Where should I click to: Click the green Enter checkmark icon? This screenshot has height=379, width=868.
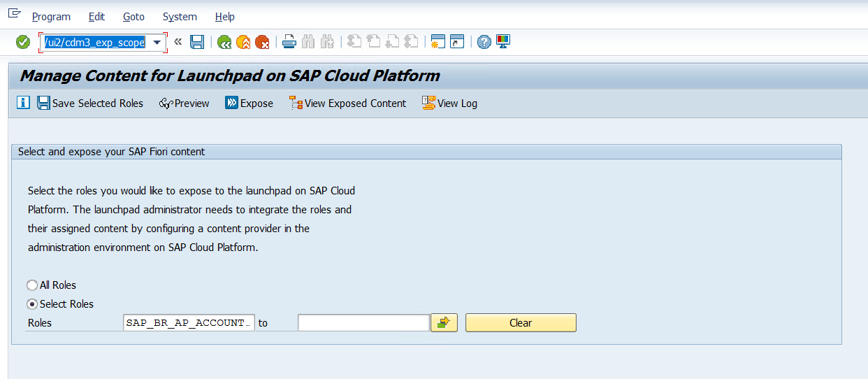click(x=23, y=43)
